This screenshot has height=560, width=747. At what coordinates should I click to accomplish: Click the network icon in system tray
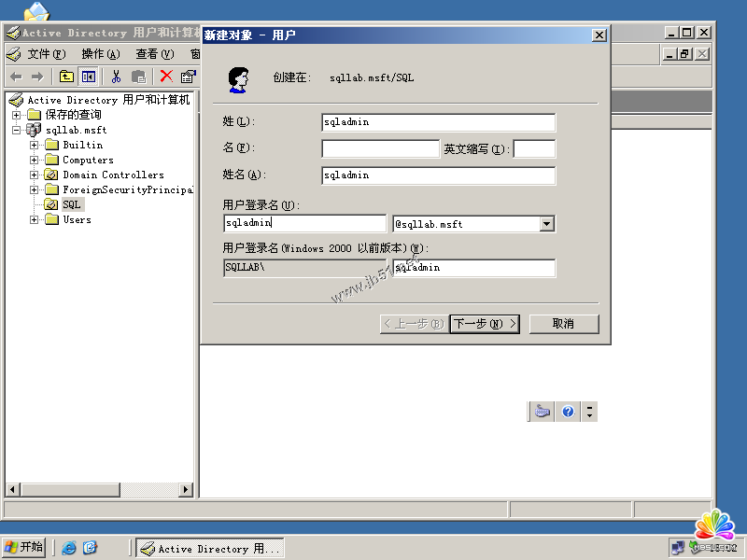coord(677,548)
